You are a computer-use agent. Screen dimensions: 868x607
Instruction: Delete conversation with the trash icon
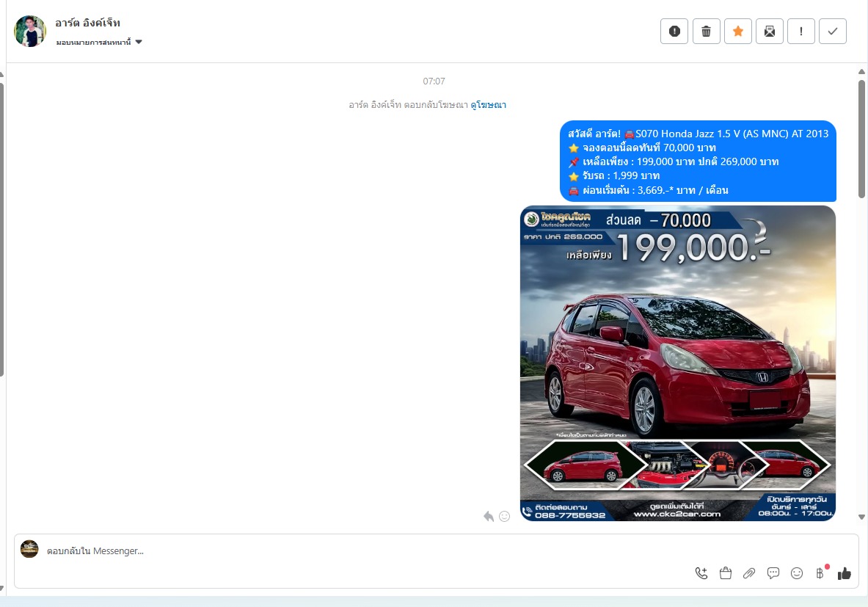(707, 31)
